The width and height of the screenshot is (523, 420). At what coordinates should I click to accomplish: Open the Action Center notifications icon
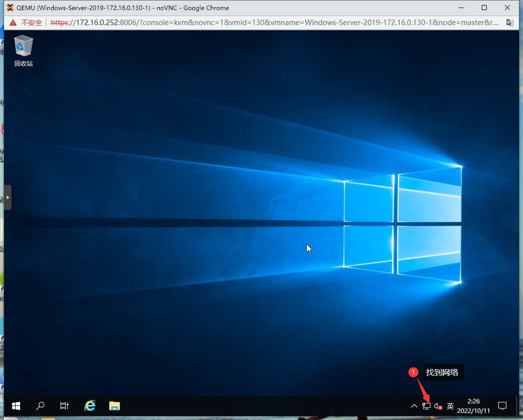[x=502, y=405]
